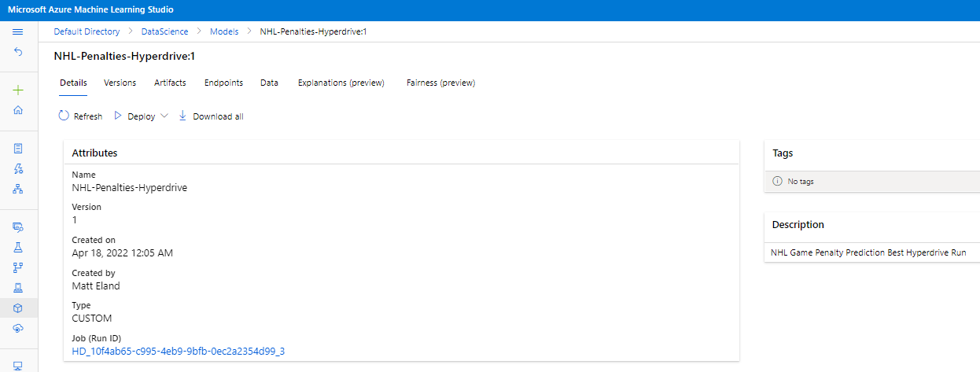Click the info icon beside No tags
980x372 pixels.
pos(778,181)
